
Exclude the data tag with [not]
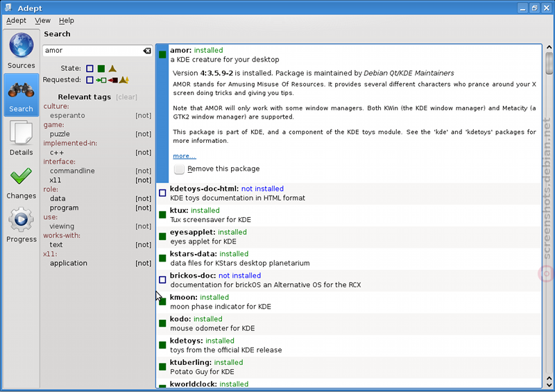point(144,198)
